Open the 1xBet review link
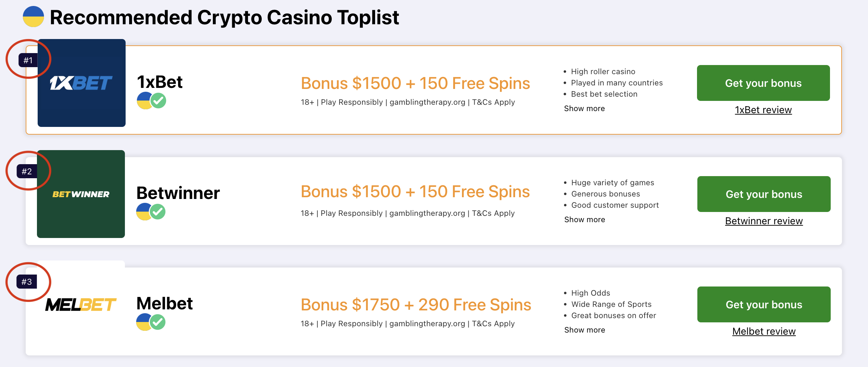This screenshot has width=868, height=367. point(764,110)
